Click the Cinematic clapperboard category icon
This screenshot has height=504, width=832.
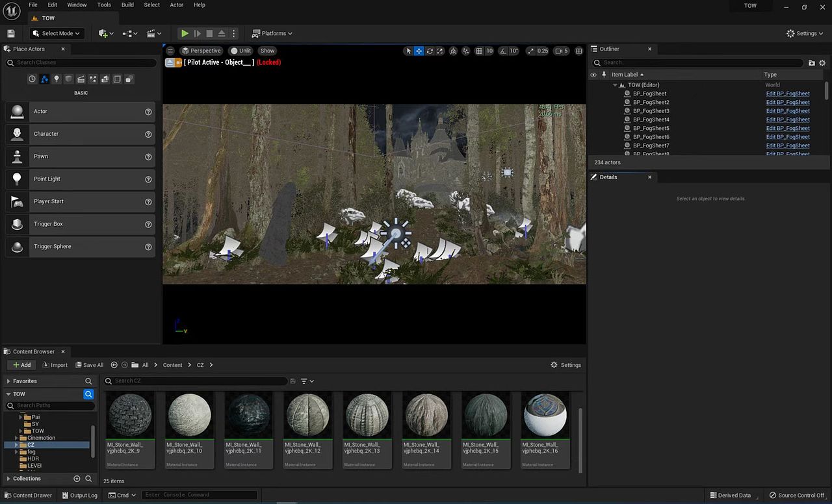click(x=81, y=79)
